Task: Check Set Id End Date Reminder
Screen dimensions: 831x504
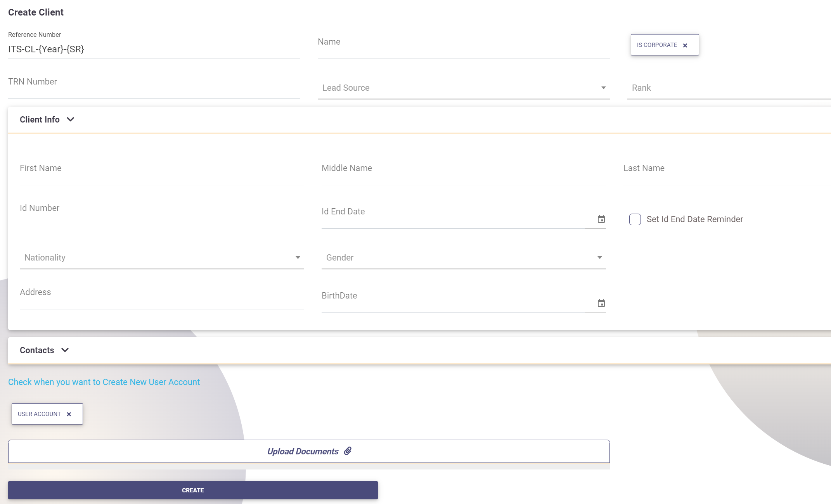Action: (x=635, y=219)
